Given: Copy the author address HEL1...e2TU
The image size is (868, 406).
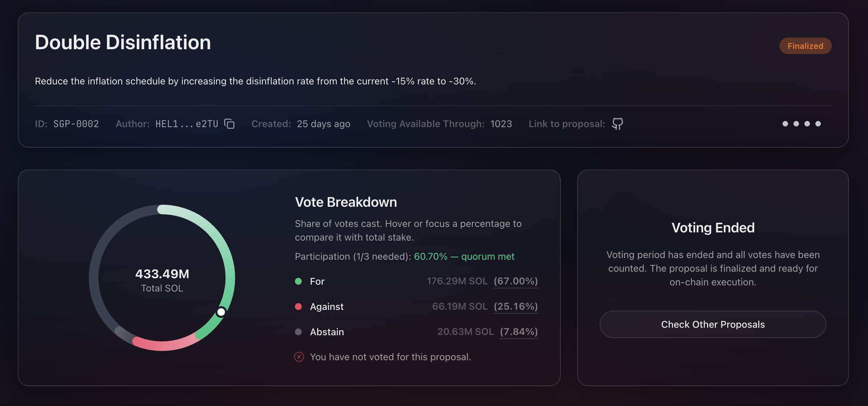Looking at the screenshot, I should click(x=229, y=124).
